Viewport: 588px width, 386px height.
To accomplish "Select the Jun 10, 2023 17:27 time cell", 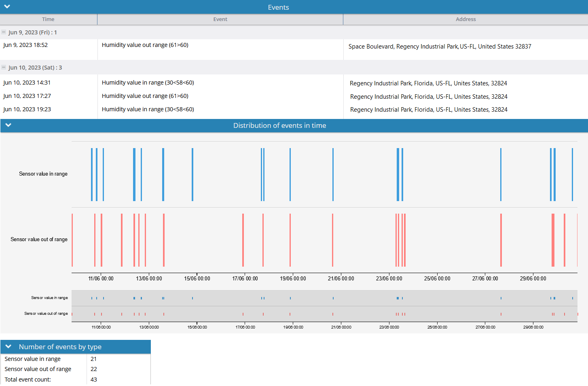I will pyautogui.click(x=27, y=96).
